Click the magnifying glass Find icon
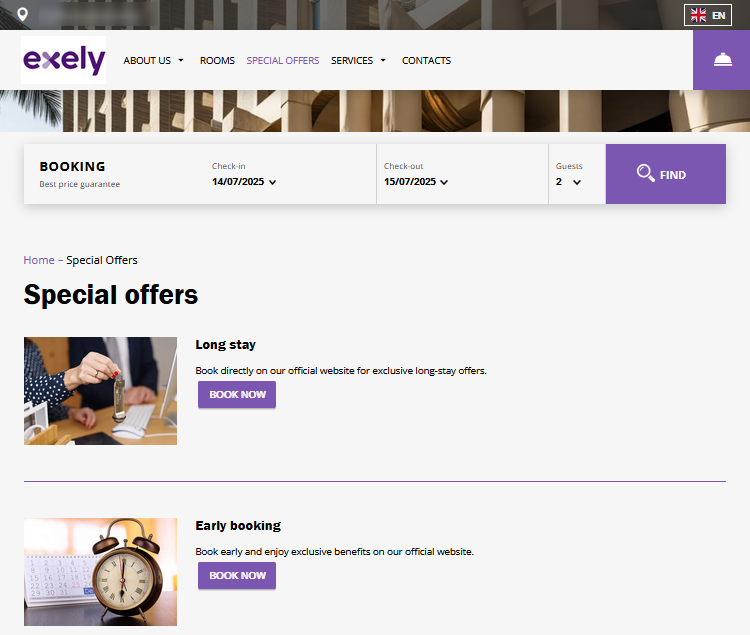750x635 pixels. 646,174
